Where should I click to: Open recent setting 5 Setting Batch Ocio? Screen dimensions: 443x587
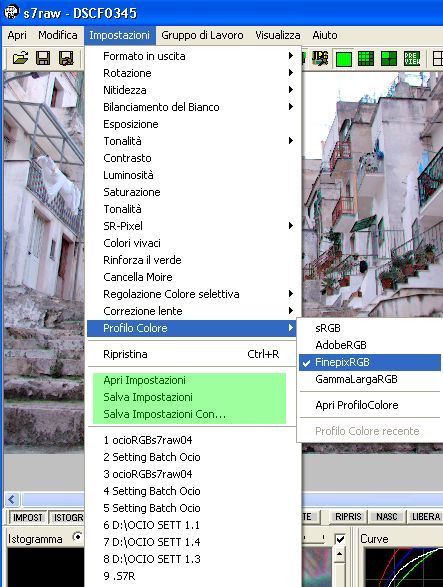coord(193,508)
